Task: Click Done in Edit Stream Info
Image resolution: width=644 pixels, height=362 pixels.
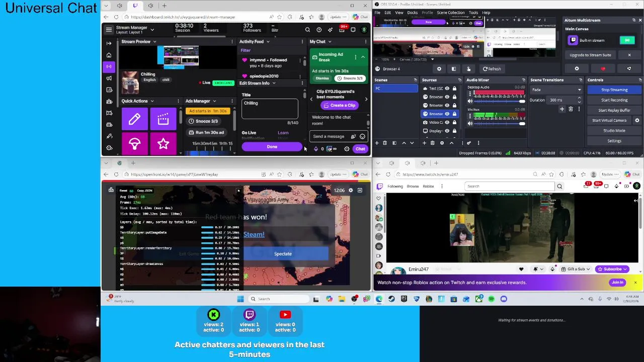Action: coord(272,147)
